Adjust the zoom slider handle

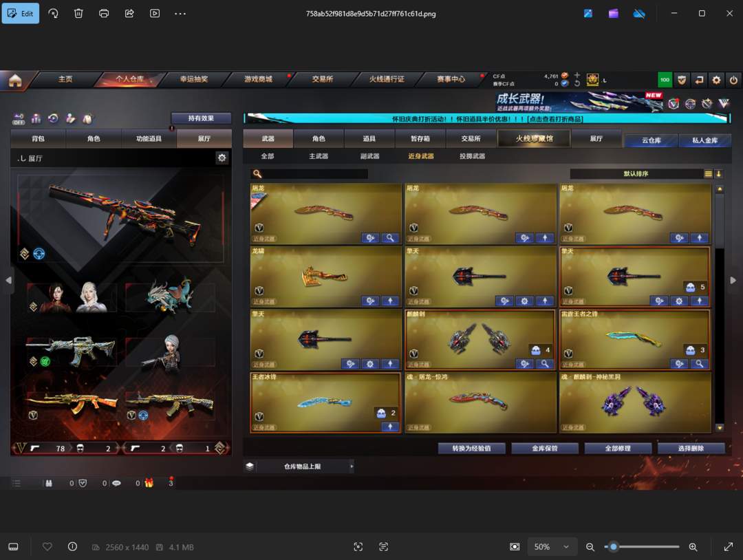pos(613,547)
